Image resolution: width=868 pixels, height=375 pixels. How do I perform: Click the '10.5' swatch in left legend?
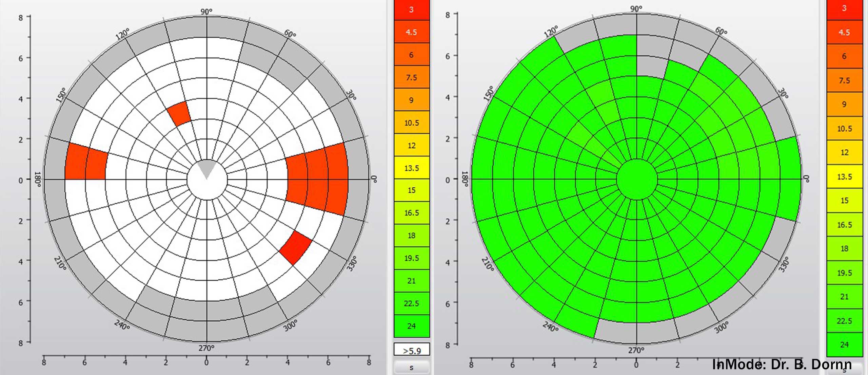pyautogui.click(x=411, y=123)
